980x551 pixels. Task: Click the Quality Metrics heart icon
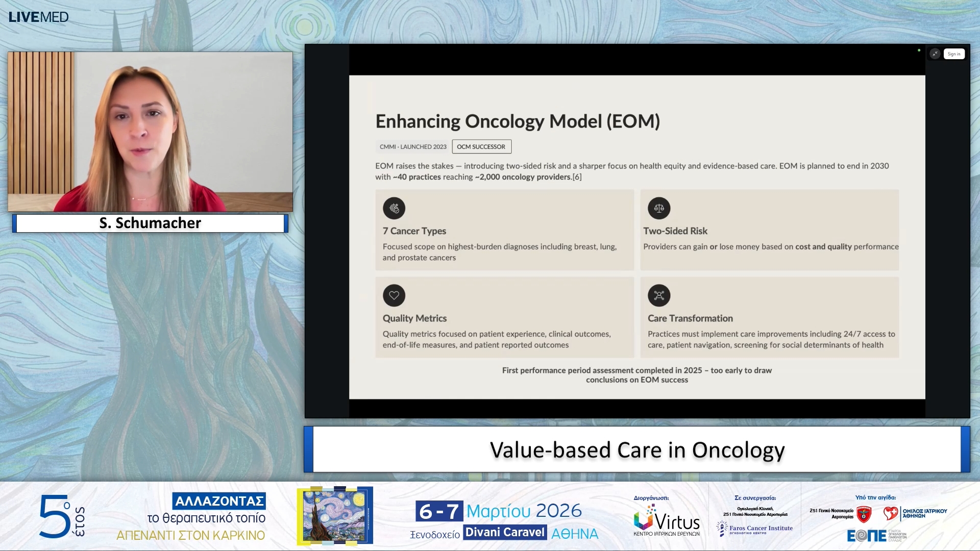(394, 295)
